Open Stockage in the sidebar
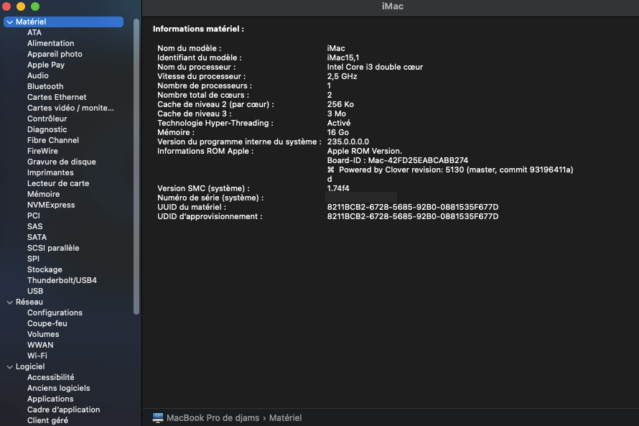Screen dimensions: 639x426 coord(44,269)
